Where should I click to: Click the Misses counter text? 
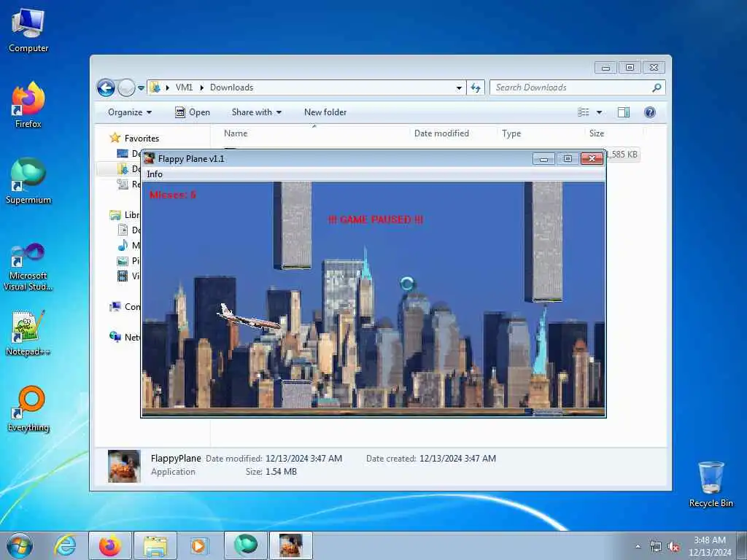click(172, 194)
